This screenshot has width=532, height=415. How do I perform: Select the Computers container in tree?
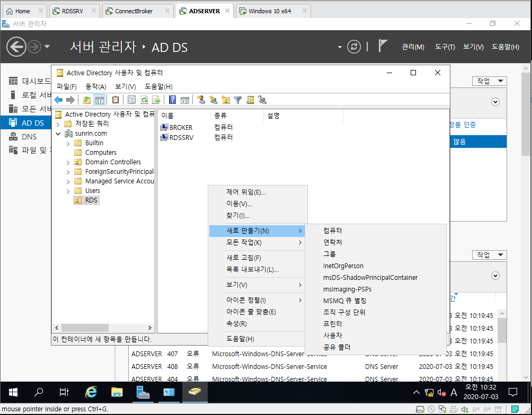click(x=101, y=153)
